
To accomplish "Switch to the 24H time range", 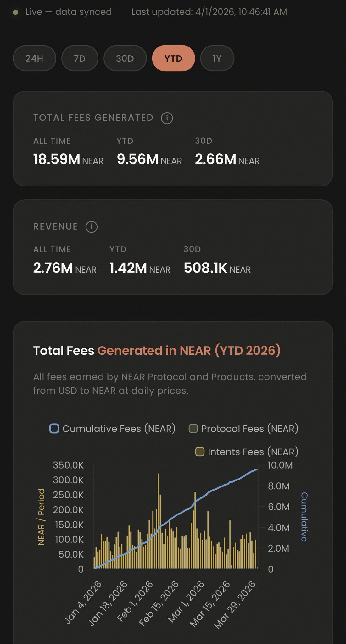I will (x=34, y=58).
